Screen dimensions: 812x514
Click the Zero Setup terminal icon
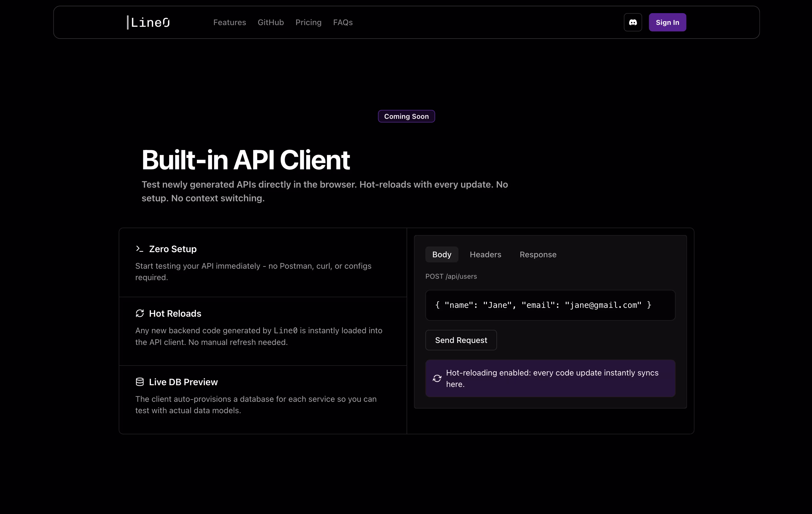(139, 249)
